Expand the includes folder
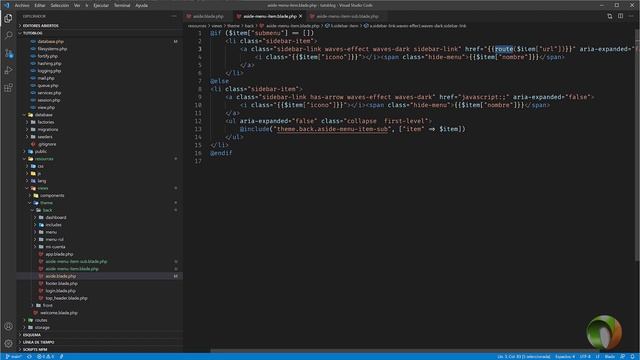Viewport: 640px width, 360px height. 53,225
